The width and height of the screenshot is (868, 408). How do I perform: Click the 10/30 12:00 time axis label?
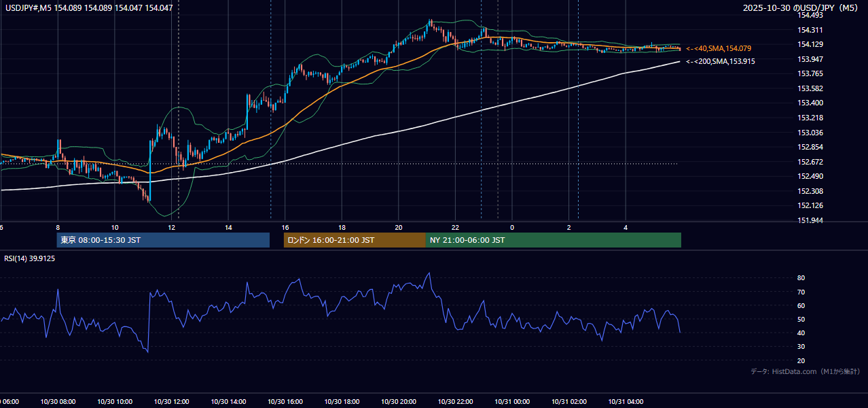171,402
